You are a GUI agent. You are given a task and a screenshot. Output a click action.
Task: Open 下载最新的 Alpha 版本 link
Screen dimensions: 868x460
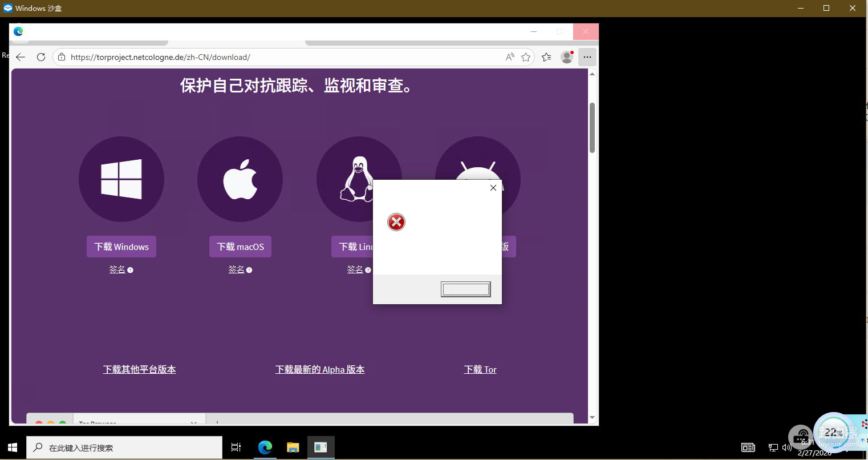pos(320,370)
